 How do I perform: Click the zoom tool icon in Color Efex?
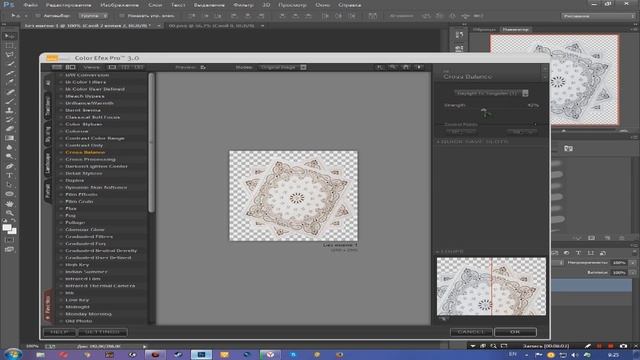tap(393, 67)
